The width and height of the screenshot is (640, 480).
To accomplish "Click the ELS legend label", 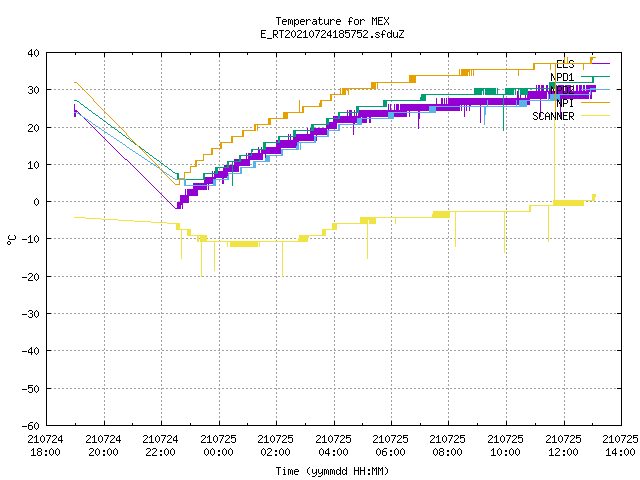I will (x=565, y=64).
